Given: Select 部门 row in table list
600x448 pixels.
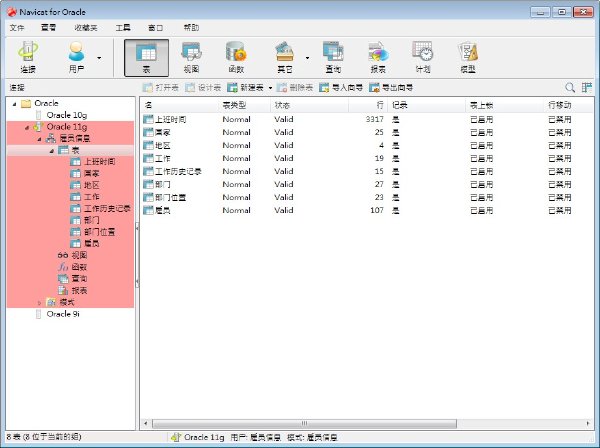Looking at the screenshot, I should (x=367, y=184).
